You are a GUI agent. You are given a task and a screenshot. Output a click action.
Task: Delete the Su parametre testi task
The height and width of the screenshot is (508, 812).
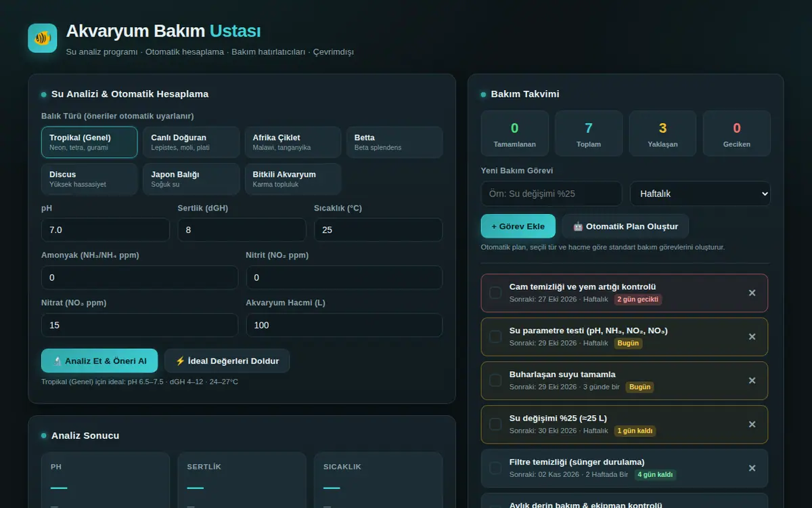tap(752, 337)
